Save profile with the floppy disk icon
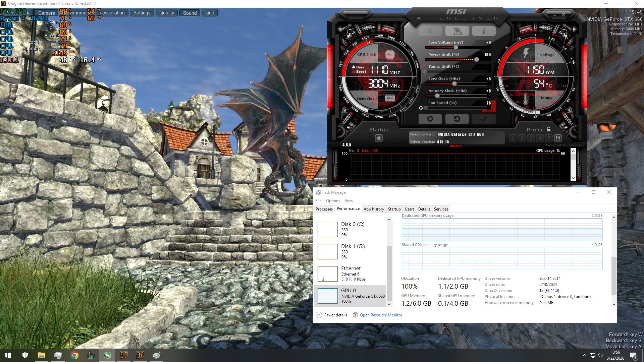Image resolution: width=644 pixels, height=362 pixels. (x=558, y=138)
